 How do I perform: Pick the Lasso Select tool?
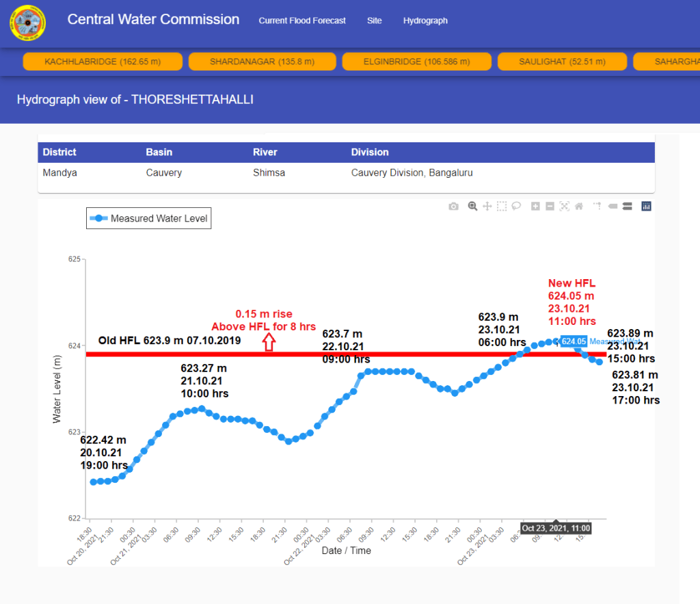[517, 206]
